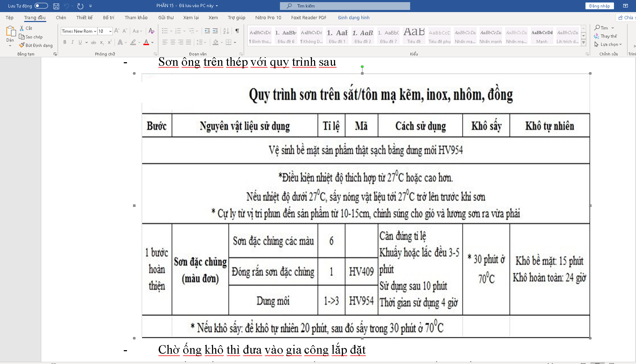
Task: Click the Sao chép (Copy) icon
Action: 22,37
